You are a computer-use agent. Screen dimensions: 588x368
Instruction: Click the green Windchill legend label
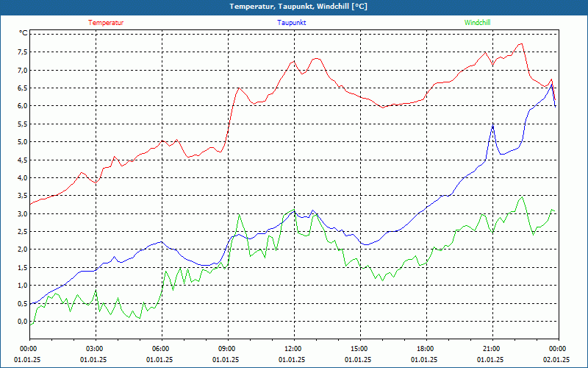click(477, 23)
